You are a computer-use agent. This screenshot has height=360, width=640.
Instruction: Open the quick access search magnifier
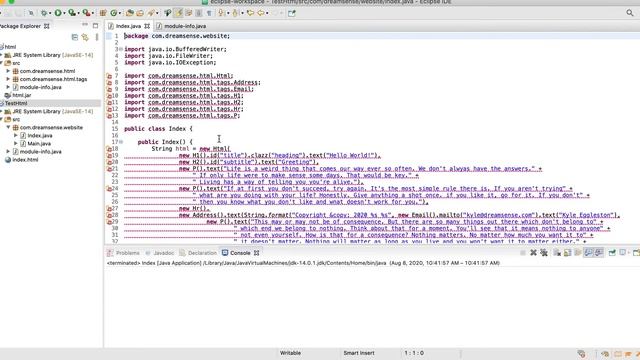coord(630,13)
